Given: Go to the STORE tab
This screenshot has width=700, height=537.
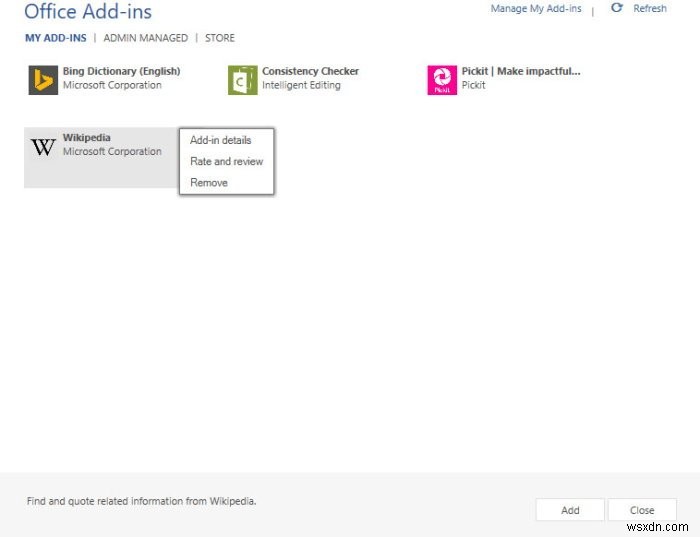Looking at the screenshot, I should (220, 38).
